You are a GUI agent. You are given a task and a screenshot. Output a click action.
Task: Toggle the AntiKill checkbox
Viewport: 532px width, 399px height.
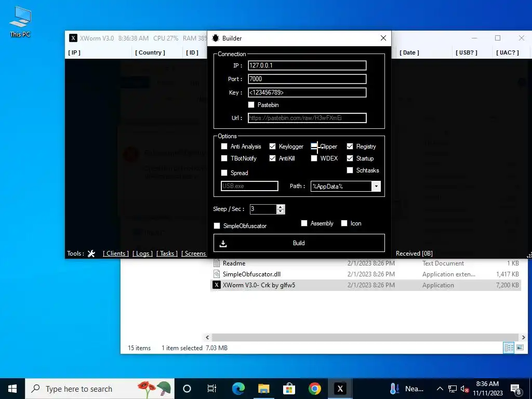pos(272,158)
